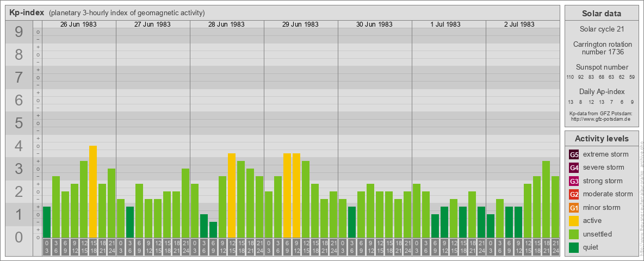
Task: Click the yellow bar on 29 Jun 6-9
Action: [287, 195]
